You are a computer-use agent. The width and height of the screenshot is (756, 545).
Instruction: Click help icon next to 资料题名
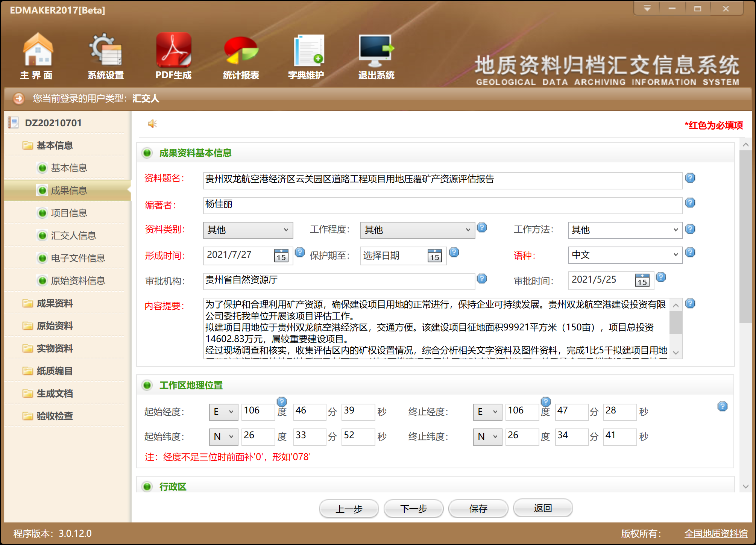(x=690, y=178)
